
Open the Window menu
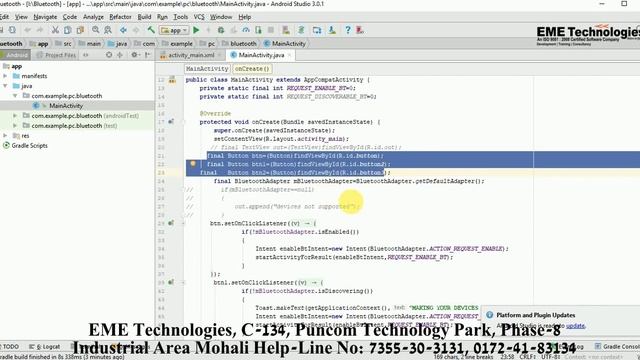221,17
